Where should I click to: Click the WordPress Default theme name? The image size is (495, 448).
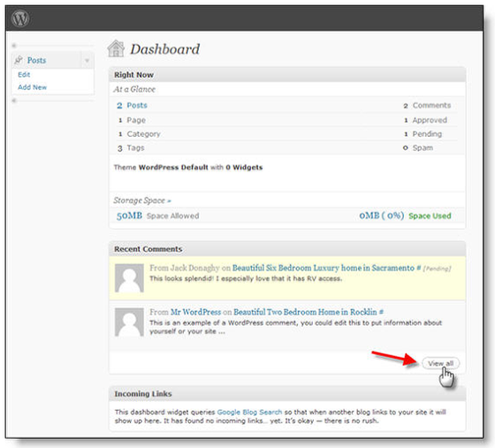click(x=173, y=167)
